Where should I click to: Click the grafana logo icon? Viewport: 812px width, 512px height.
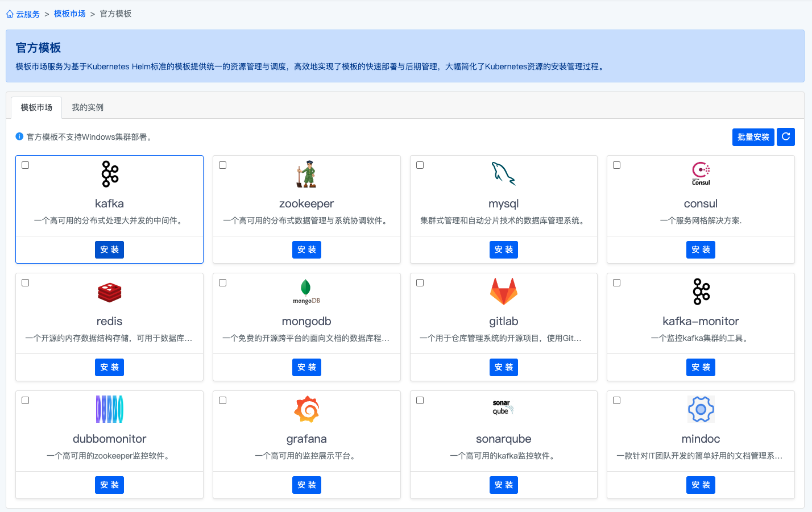click(306, 409)
